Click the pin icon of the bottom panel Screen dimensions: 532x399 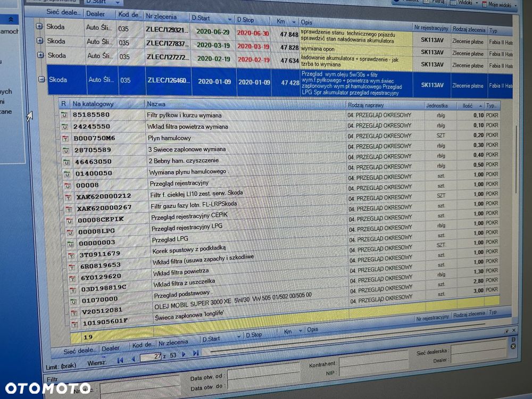pos(506,331)
